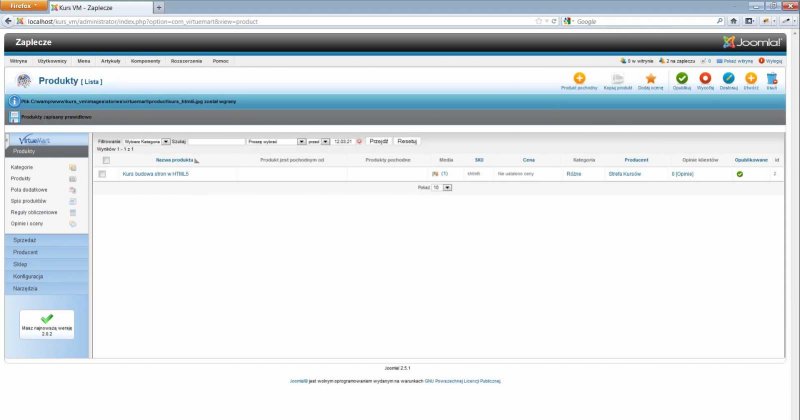Click the Przejdź filter button
Viewport: 800px width, 420px height.
point(379,142)
